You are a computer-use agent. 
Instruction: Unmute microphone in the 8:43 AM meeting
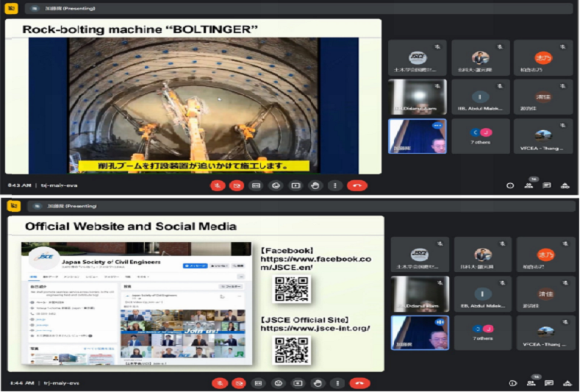pyautogui.click(x=217, y=185)
